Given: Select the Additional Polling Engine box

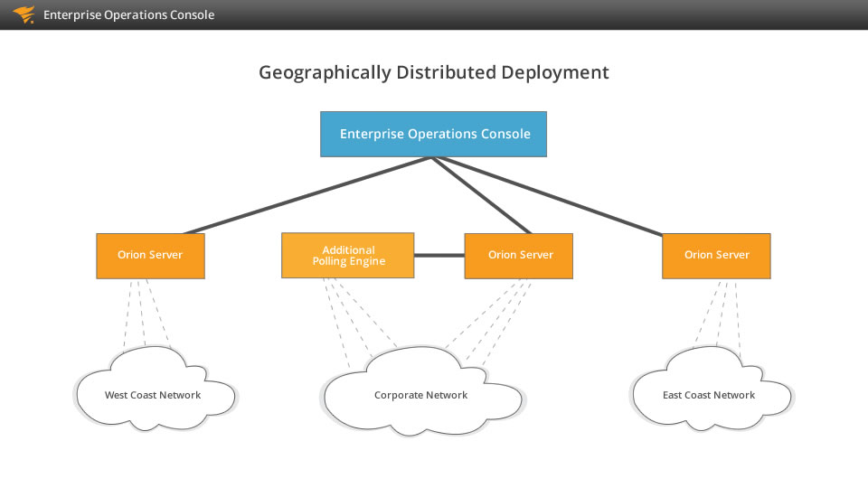Looking at the screenshot, I should pos(347,255).
